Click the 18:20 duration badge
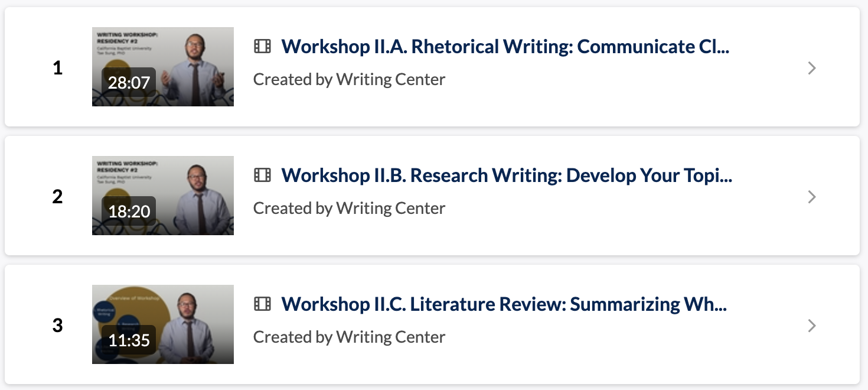 click(129, 212)
